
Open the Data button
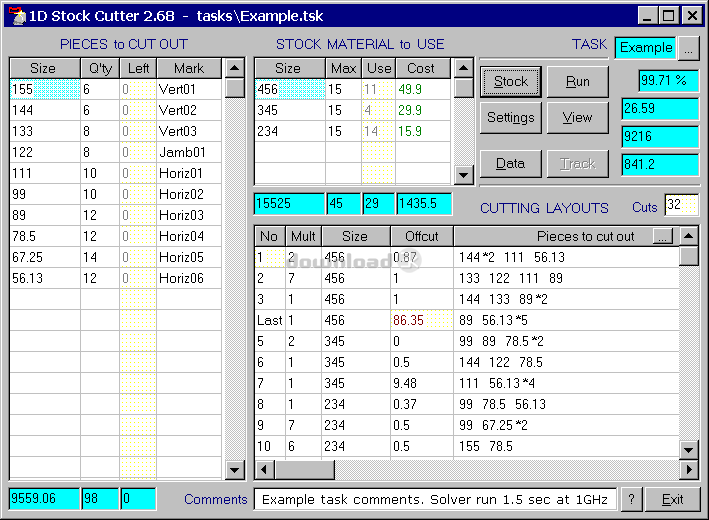[x=511, y=164]
